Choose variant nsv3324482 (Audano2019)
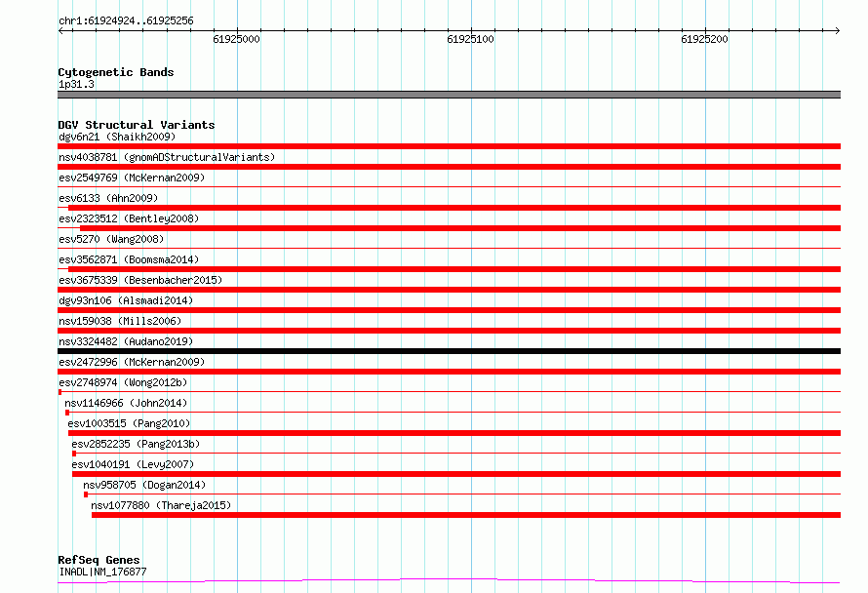 pos(126,341)
